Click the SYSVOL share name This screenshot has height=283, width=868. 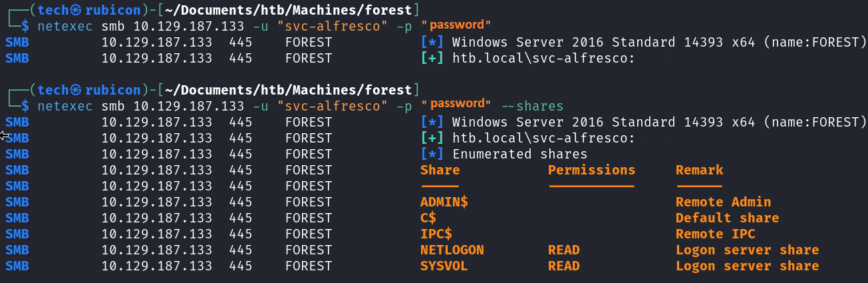click(x=444, y=266)
